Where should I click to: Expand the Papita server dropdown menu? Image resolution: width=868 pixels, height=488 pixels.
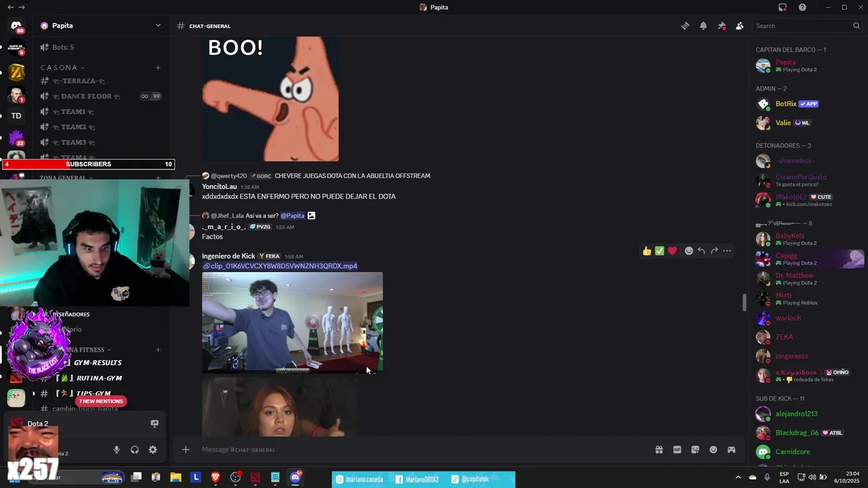[158, 26]
